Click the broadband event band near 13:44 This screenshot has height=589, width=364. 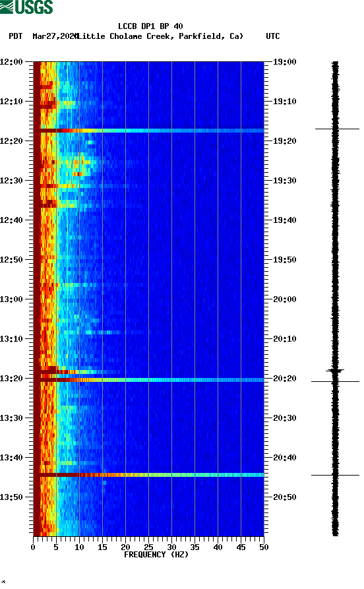(x=149, y=475)
